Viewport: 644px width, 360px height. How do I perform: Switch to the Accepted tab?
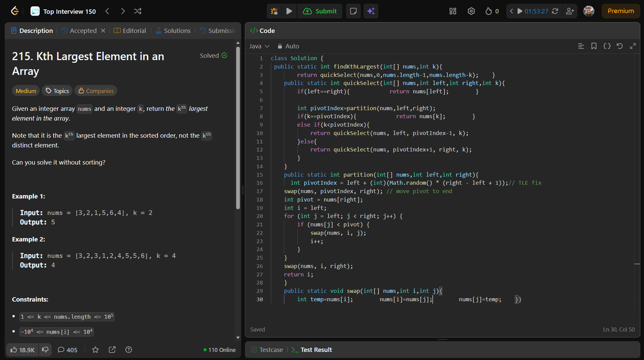pyautogui.click(x=78, y=31)
